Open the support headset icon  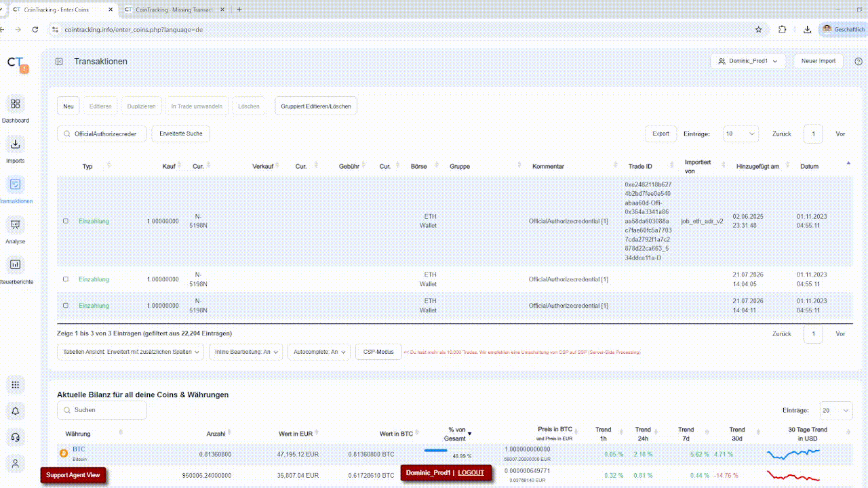pyautogui.click(x=16, y=438)
